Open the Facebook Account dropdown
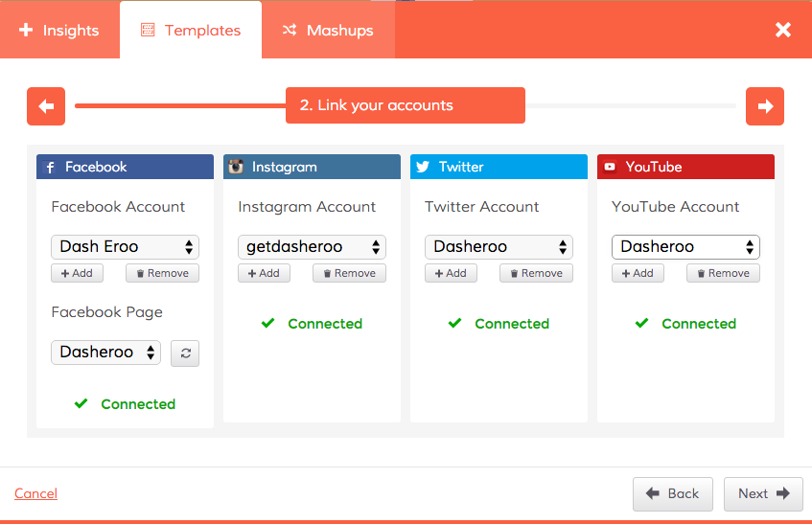Screen dimensions: 812x524 (125, 247)
